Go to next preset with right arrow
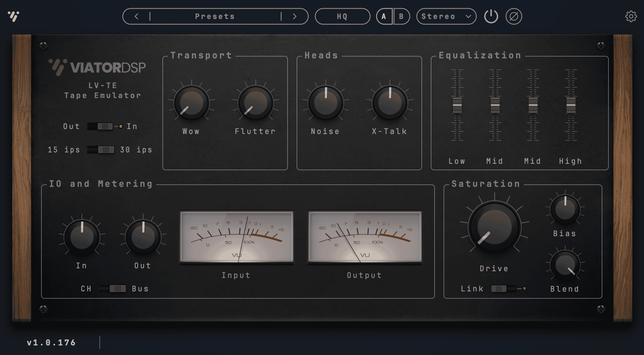This screenshot has height=355, width=644. (x=295, y=16)
